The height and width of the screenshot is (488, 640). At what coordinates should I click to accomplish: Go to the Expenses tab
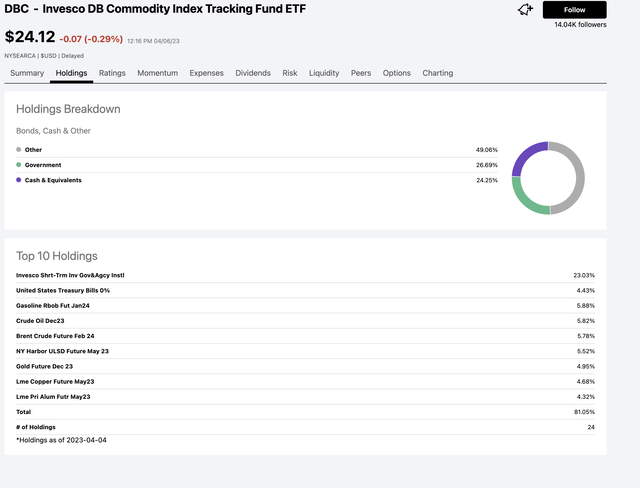pyautogui.click(x=207, y=73)
